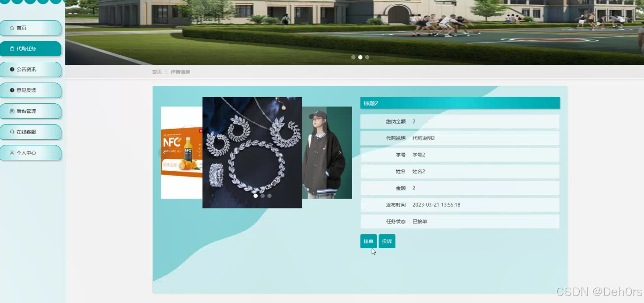Click the campus banner image
Image resolution: width=644 pixels, height=303 pixels.
tap(354, 32)
